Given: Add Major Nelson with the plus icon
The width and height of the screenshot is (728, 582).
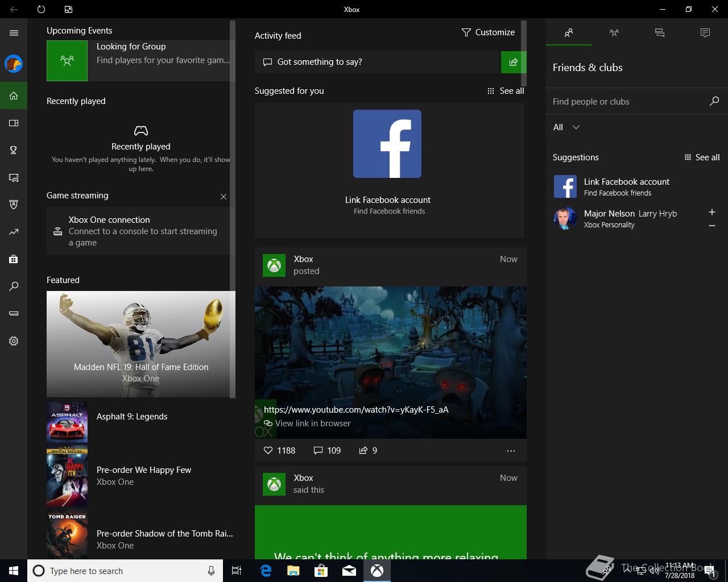Looking at the screenshot, I should [712, 212].
